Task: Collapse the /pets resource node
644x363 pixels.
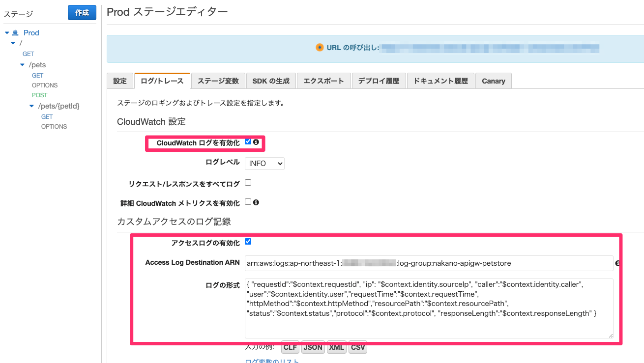Action: 22,65
